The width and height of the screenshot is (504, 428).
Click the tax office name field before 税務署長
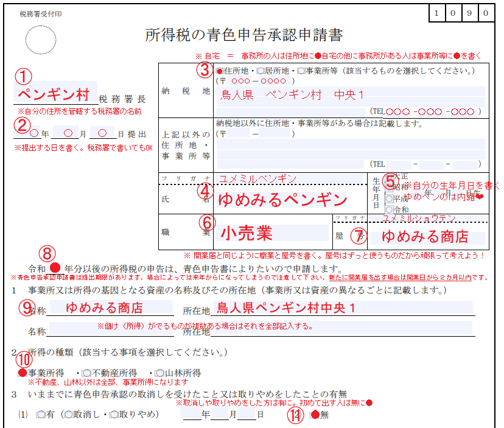point(55,92)
